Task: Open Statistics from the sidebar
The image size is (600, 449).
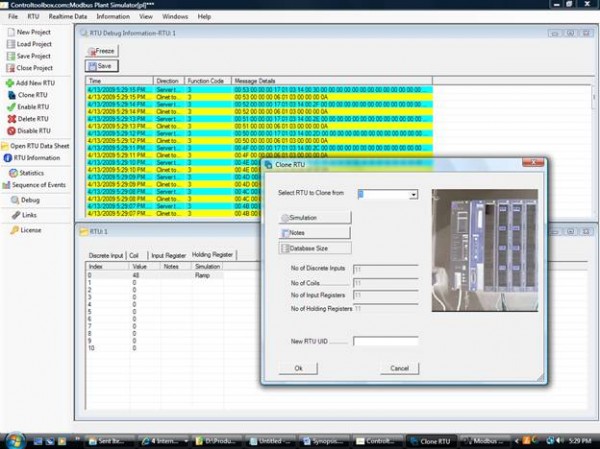Action: 10,173
